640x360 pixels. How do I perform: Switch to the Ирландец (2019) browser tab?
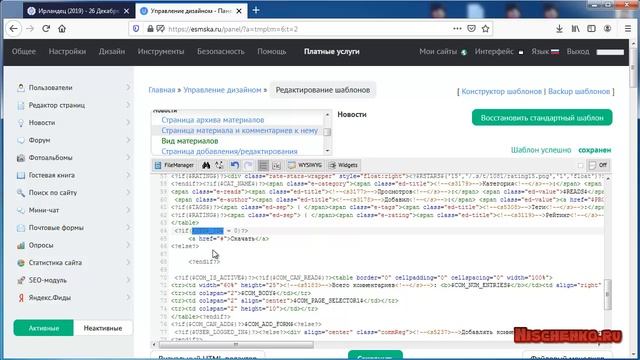pyautogui.click(x=78, y=11)
